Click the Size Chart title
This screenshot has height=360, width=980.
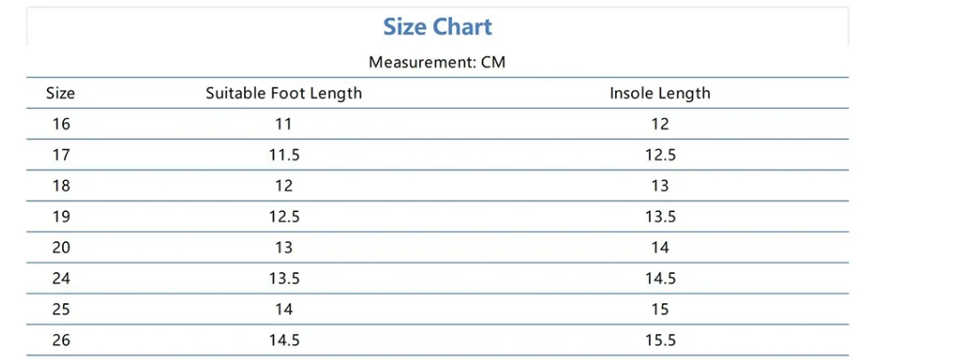pyautogui.click(x=437, y=27)
